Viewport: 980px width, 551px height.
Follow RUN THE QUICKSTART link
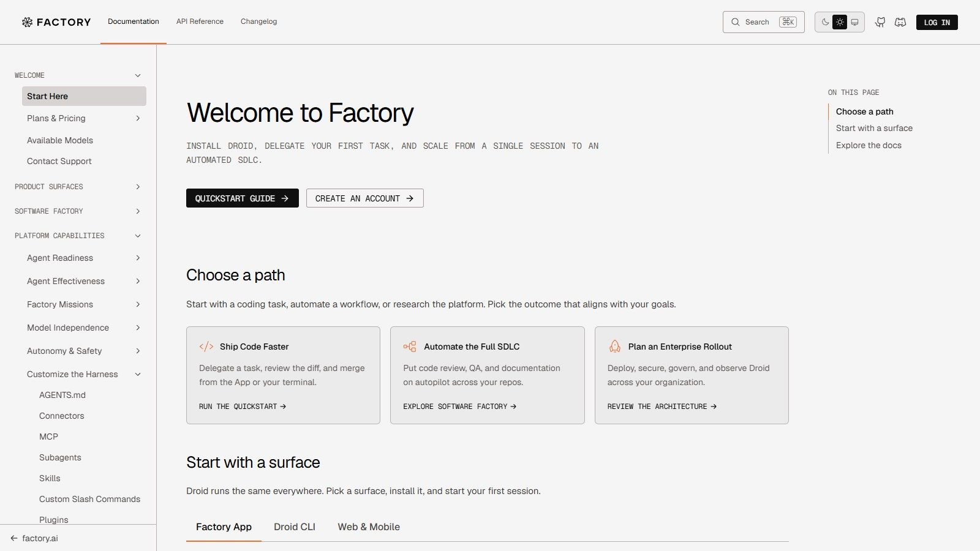(x=243, y=407)
